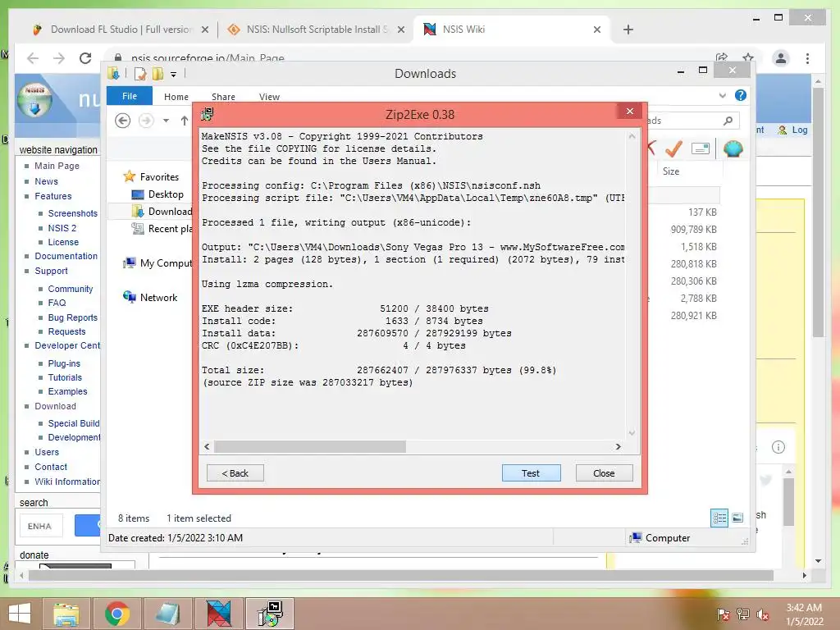Open the View ribbon tab in Explorer
Screen dimensions: 840x630
pos(269,97)
